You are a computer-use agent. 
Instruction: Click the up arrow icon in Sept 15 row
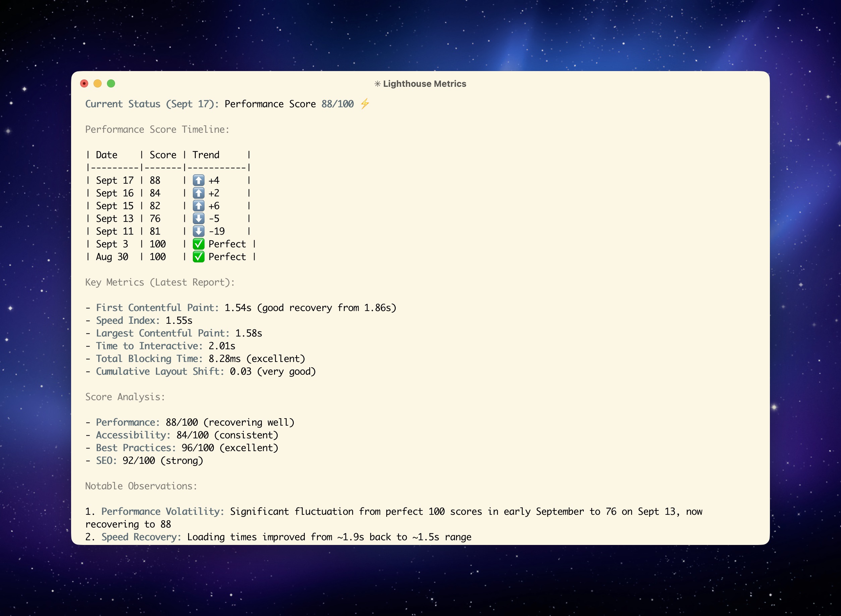(x=199, y=206)
